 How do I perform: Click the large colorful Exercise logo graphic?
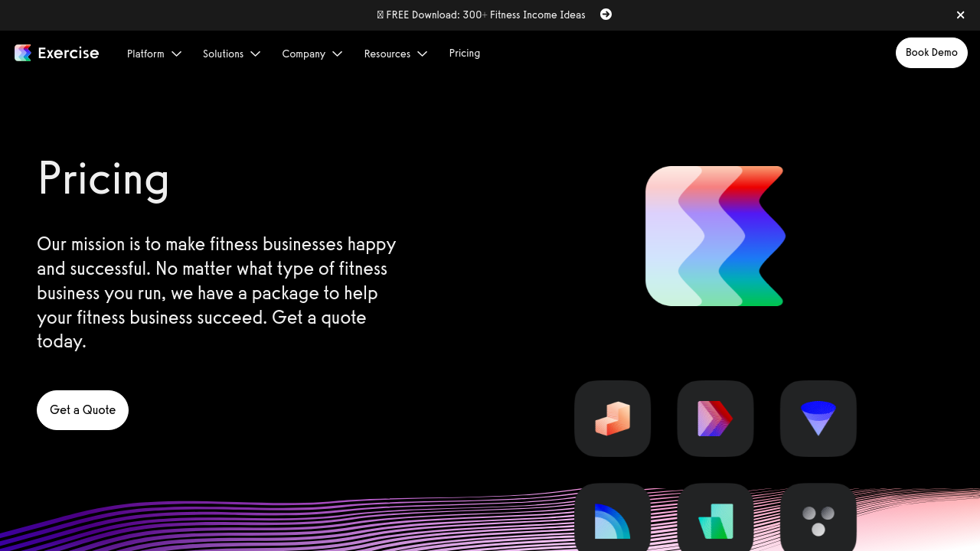coord(715,236)
